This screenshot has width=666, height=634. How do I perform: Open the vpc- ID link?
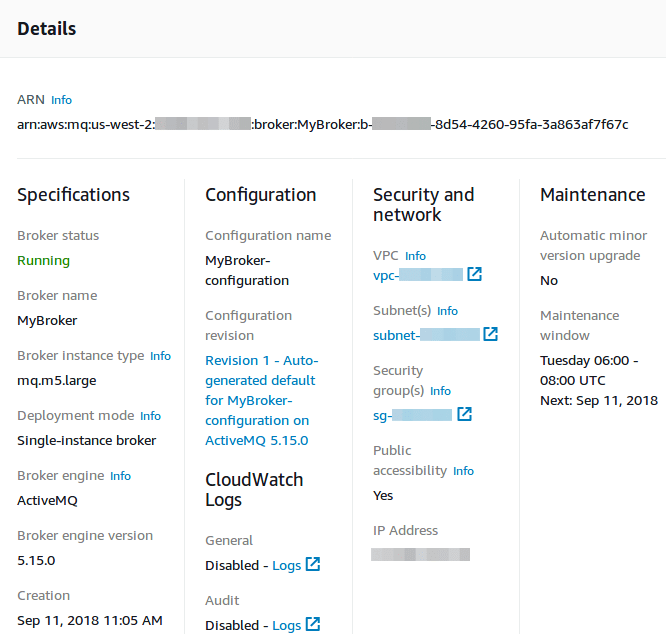tap(417, 276)
